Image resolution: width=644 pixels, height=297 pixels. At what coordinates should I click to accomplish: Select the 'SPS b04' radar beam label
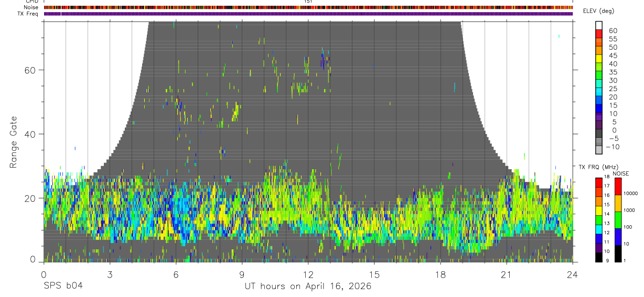point(62,286)
